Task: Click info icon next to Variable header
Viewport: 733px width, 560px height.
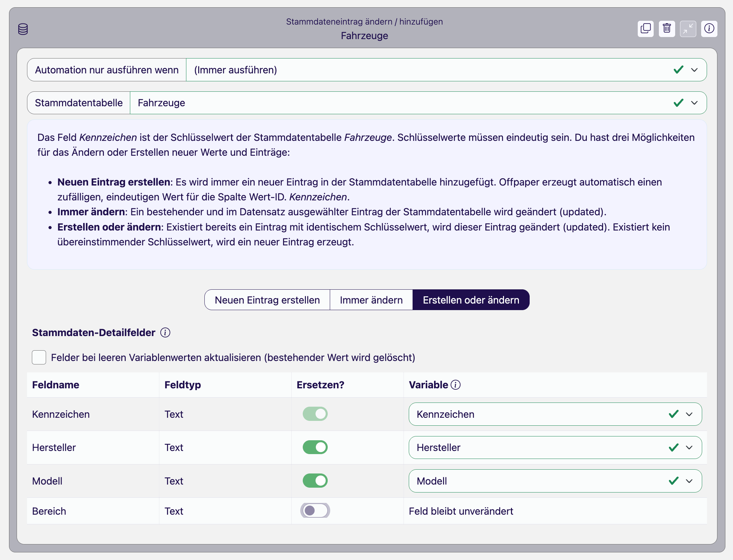Action: click(456, 385)
